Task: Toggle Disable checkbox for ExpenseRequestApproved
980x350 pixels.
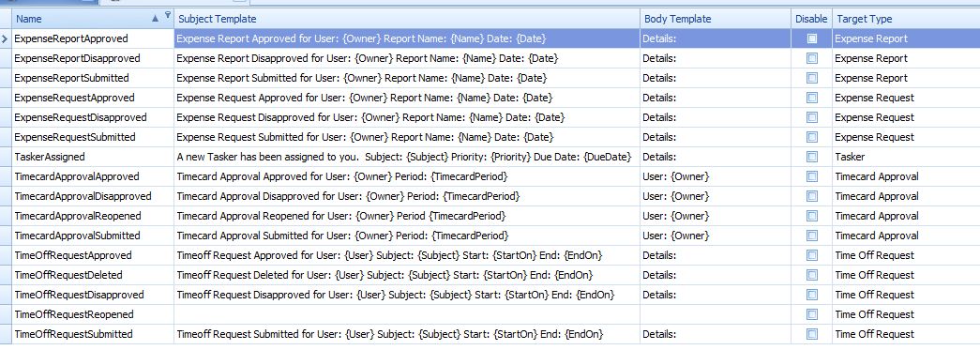Action: pyautogui.click(x=811, y=98)
